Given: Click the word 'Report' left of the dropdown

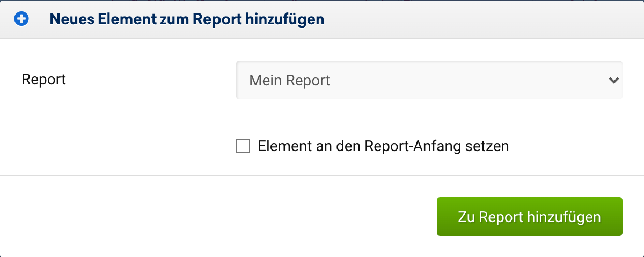Looking at the screenshot, I should pos(43,80).
